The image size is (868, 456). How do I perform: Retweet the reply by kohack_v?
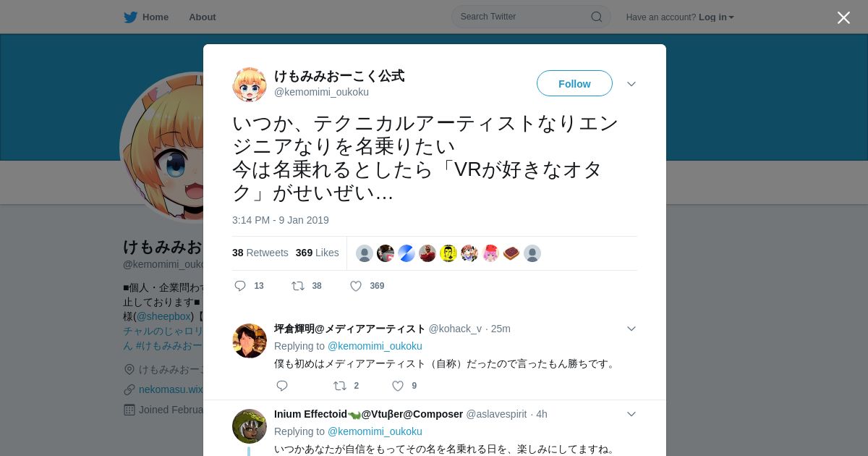[x=339, y=386]
